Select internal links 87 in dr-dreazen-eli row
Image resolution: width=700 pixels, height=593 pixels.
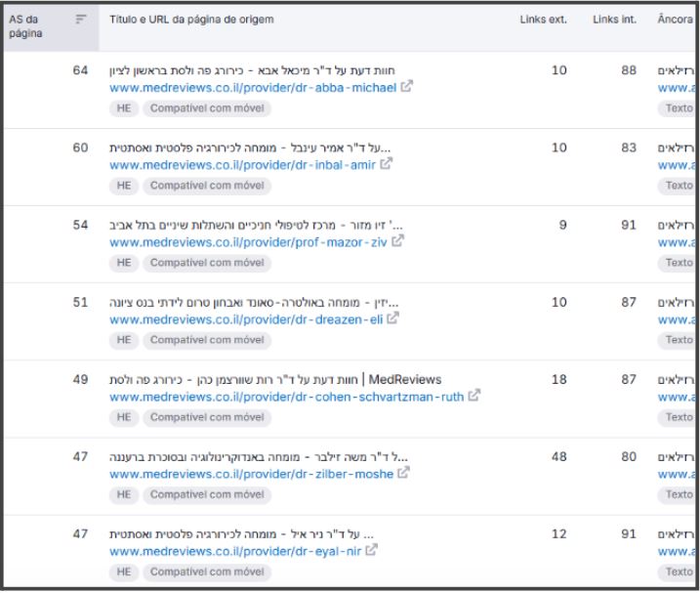click(x=629, y=302)
